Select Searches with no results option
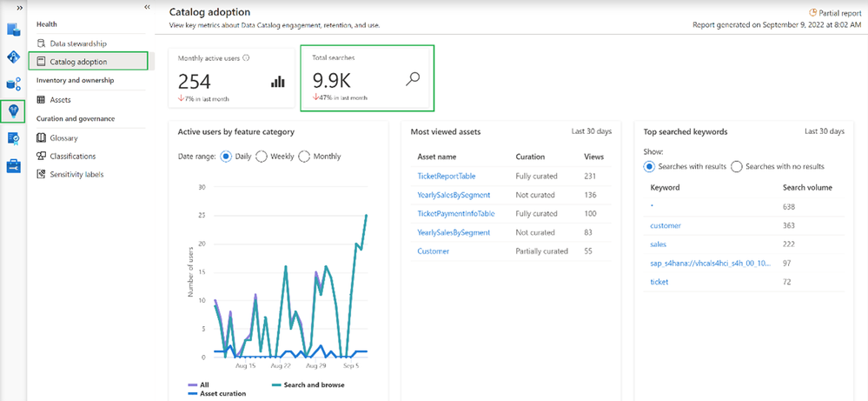 pyautogui.click(x=736, y=167)
